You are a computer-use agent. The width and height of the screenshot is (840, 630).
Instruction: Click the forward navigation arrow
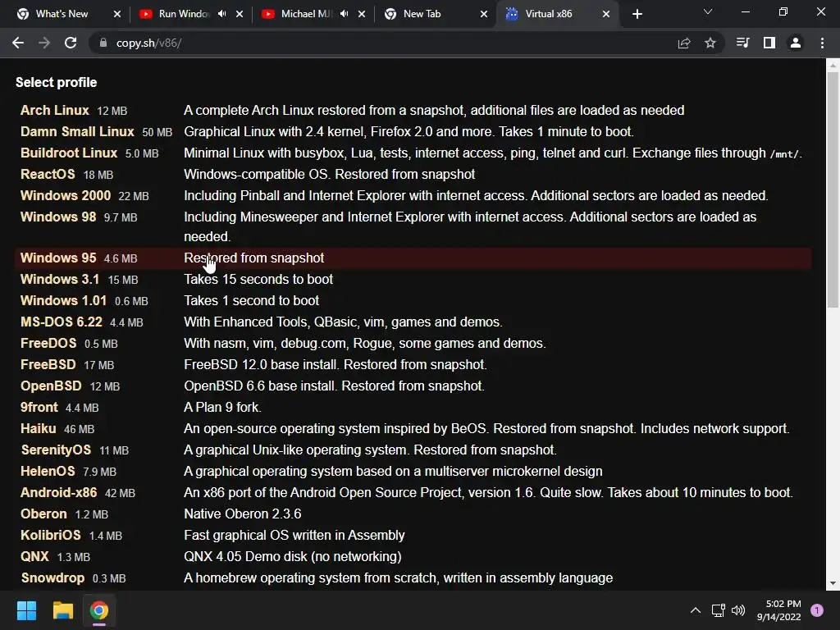point(44,43)
